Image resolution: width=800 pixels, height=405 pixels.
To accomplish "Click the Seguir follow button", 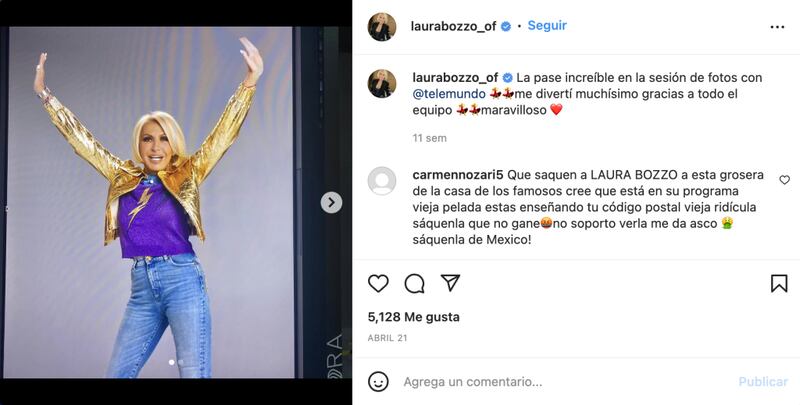I will 547,26.
